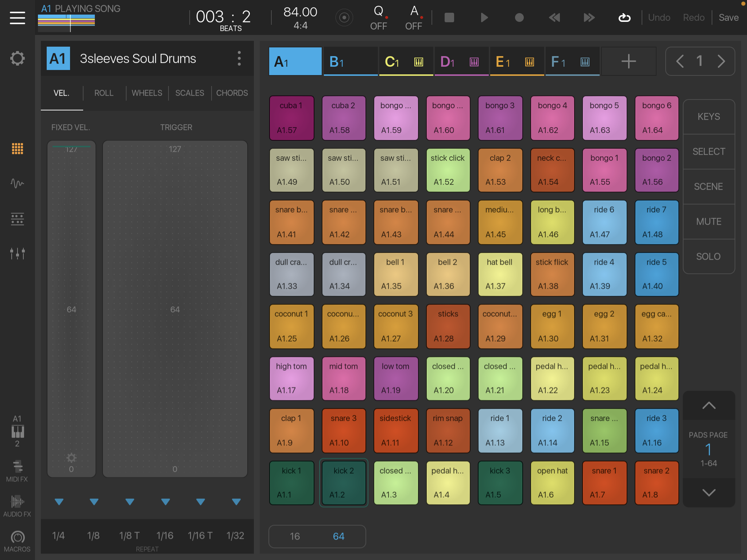The width and height of the screenshot is (747, 560).
Task: Switch to the SCALES tab
Action: tap(190, 93)
